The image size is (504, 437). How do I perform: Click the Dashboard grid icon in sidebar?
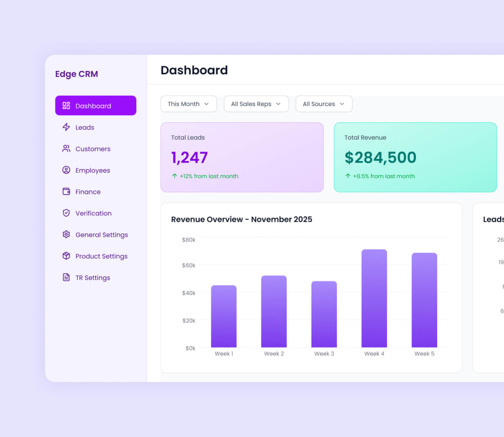(66, 106)
